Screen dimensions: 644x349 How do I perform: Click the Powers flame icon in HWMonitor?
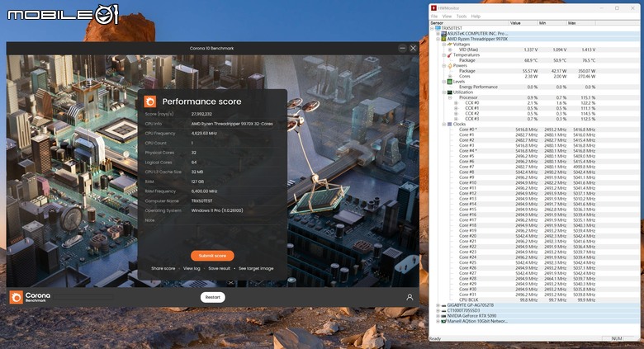pyautogui.click(x=450, y=66)
